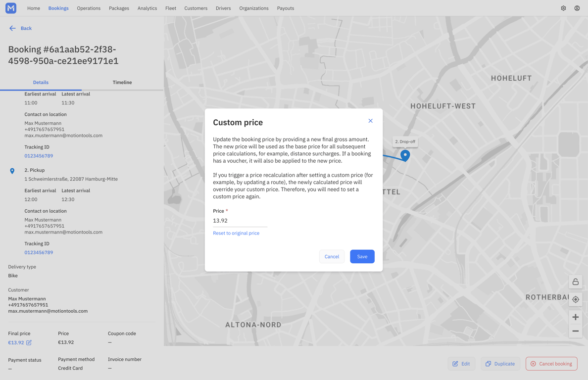Select the Details tab
The width and height of the screenshot is (588, 380).
click(41, 83)
